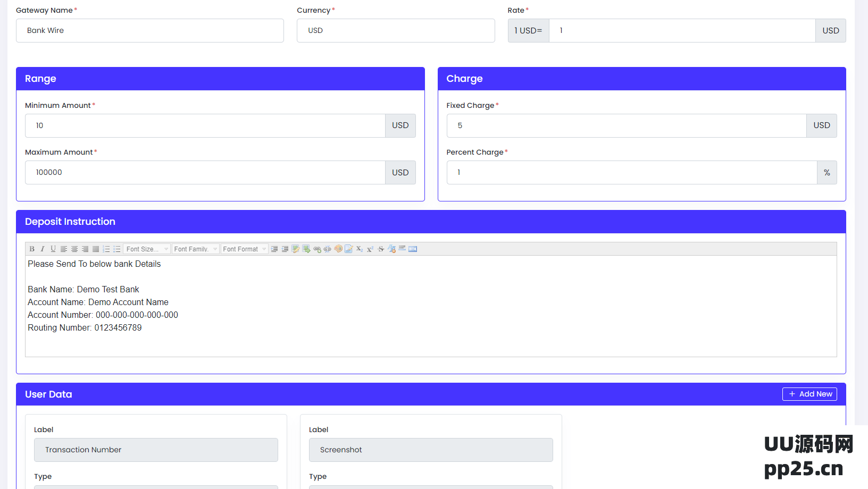Toggle underline formatting in editor
The image size is (868, 489).
(53, 249)
